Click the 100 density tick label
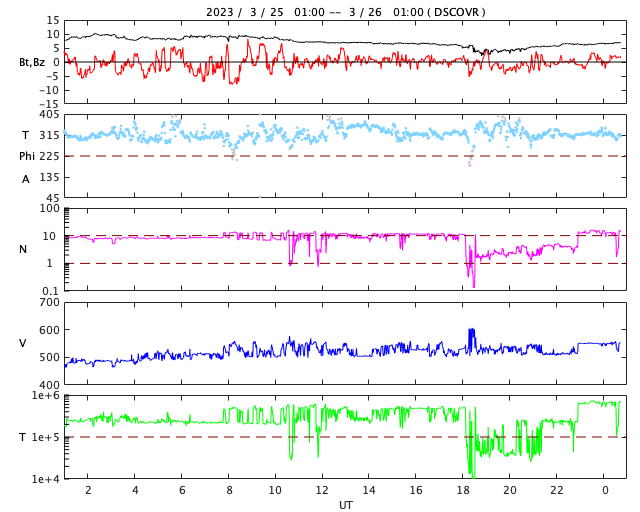The image size is (640, 512). pos(49,208)
